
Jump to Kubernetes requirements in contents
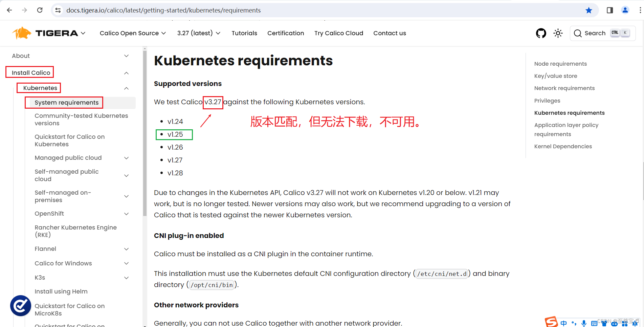point(569,113)
